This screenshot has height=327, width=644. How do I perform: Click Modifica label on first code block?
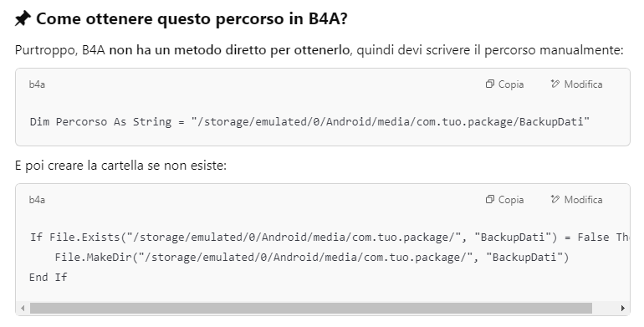pyautogui.click(x=583, y=84)
